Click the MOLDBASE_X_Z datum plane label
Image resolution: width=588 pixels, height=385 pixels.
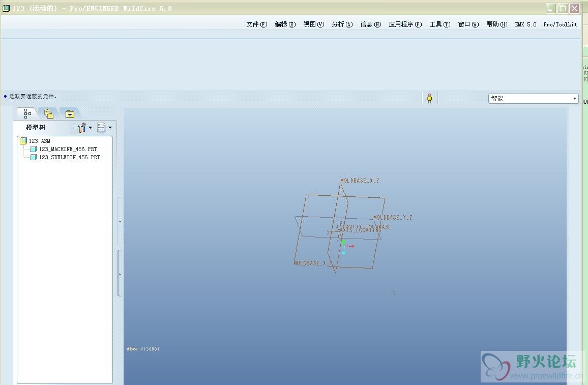359,181
